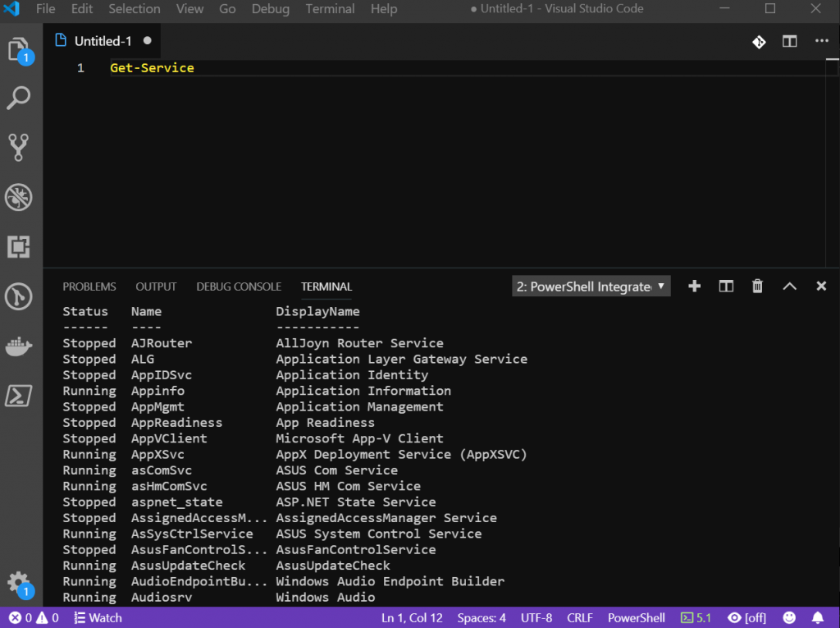This screenshot has height=628, width=840.
Task: Open the Debug view in the sidebar
Action: 19,197
